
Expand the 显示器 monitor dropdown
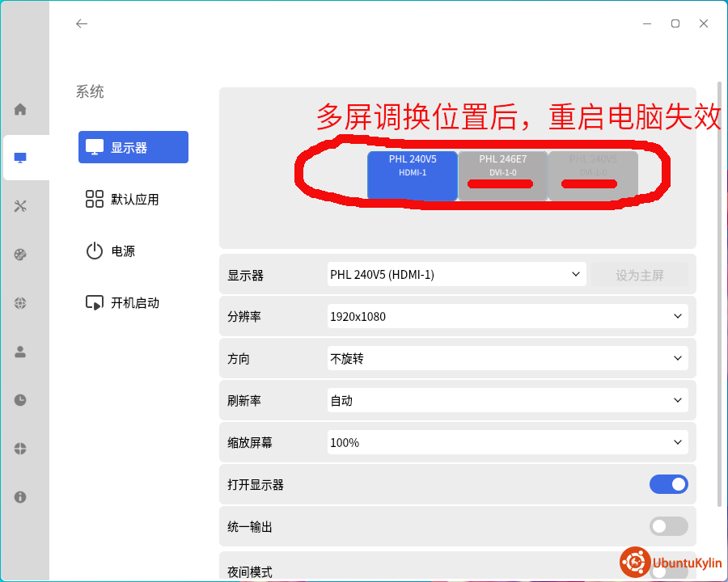456,274
